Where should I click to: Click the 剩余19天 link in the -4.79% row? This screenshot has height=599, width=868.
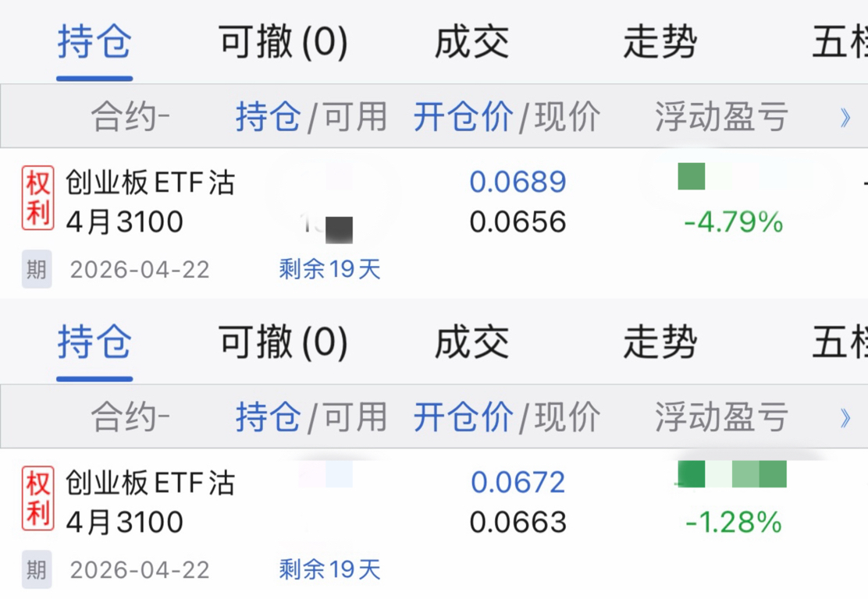point(330,269)
